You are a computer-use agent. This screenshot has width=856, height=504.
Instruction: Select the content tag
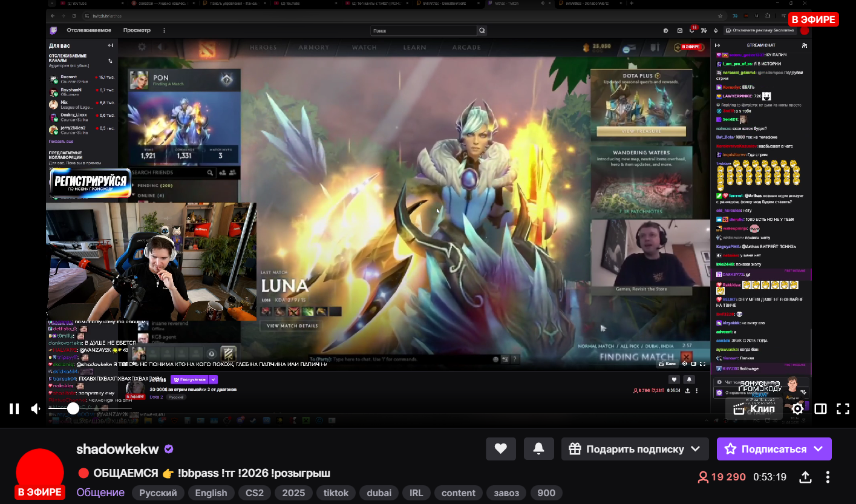pos(459,493)
